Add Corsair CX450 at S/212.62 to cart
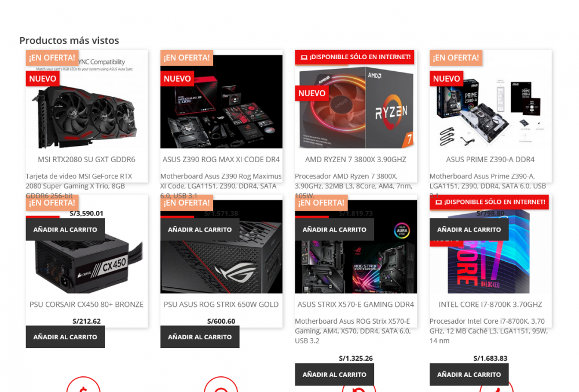This screenshot has height=392, width=579. click(x=65, y=337)
